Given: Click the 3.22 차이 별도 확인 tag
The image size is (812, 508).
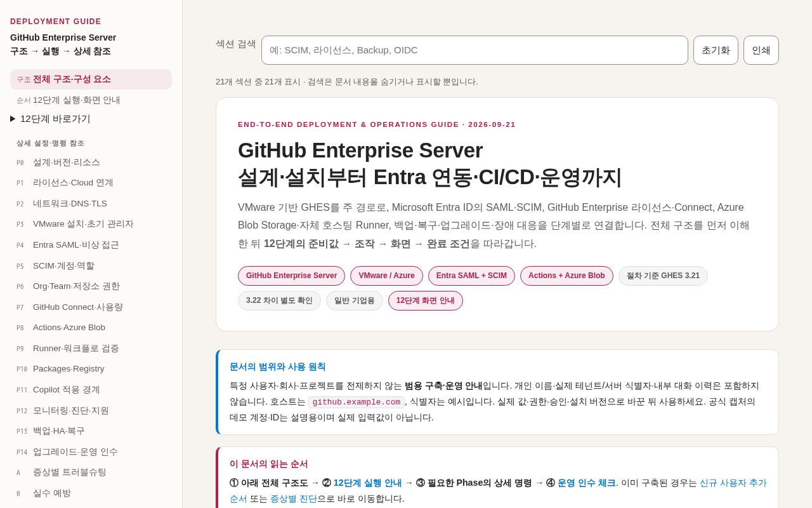Looking at the screenshot, I should pos(279,300).
